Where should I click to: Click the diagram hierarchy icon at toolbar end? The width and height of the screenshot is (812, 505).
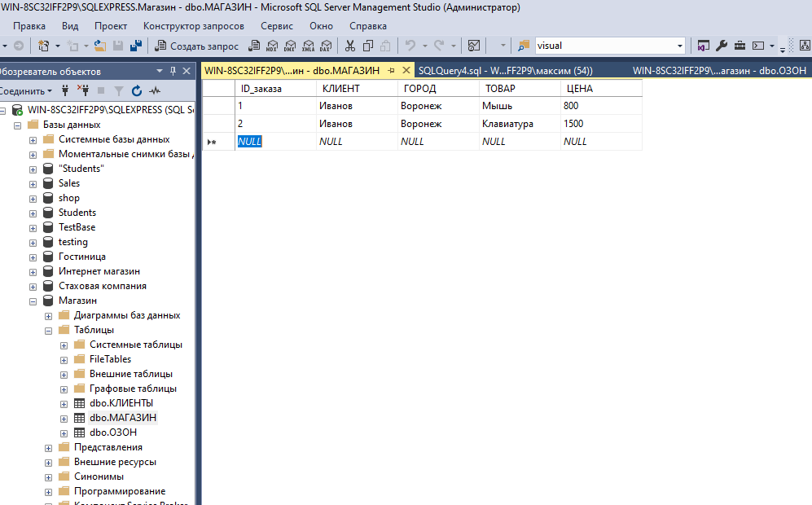[x=805, y=46]
